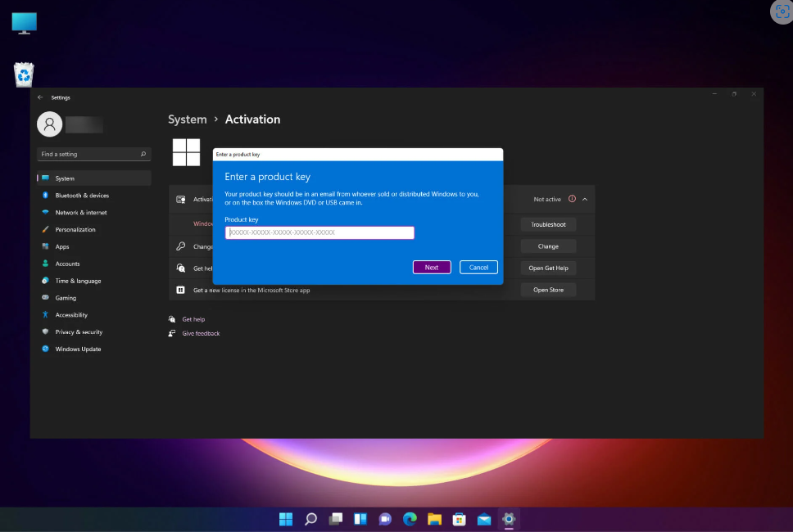This screenshot has height=532, width=793.
Task: Select the Recycle Bin desktop icon
Action: (24, 74)
